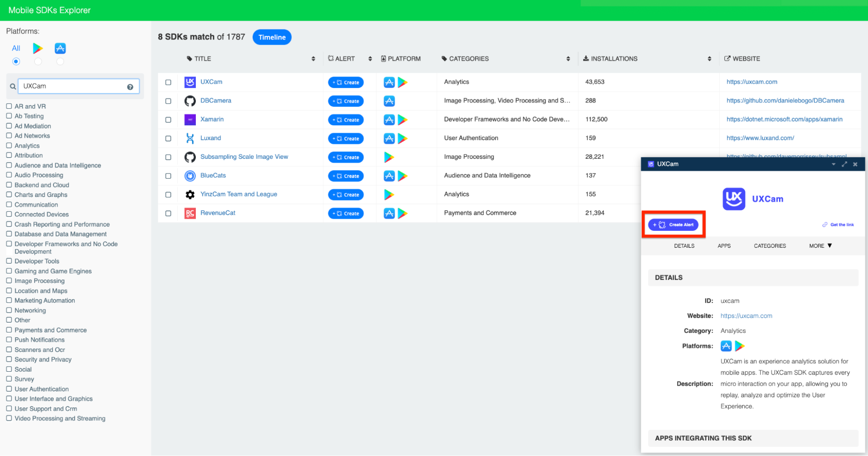Click App Store icon in BlueCats row

[389, 176]
